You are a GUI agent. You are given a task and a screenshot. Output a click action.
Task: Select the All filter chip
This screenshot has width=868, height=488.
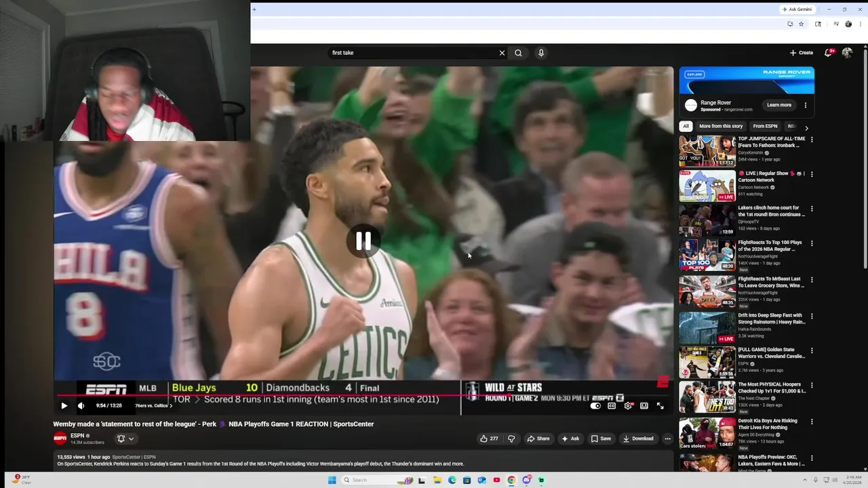(686, 126)
